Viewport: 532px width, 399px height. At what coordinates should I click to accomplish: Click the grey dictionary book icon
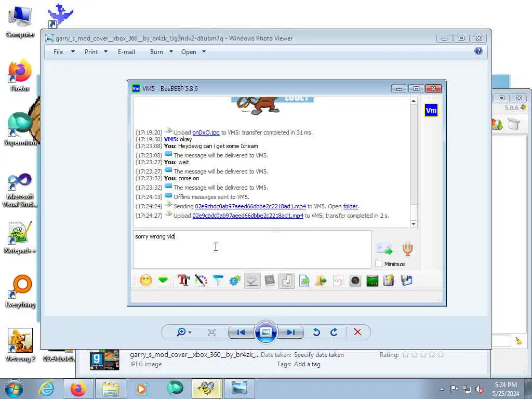pyautogui.click(x=270, y=281)
